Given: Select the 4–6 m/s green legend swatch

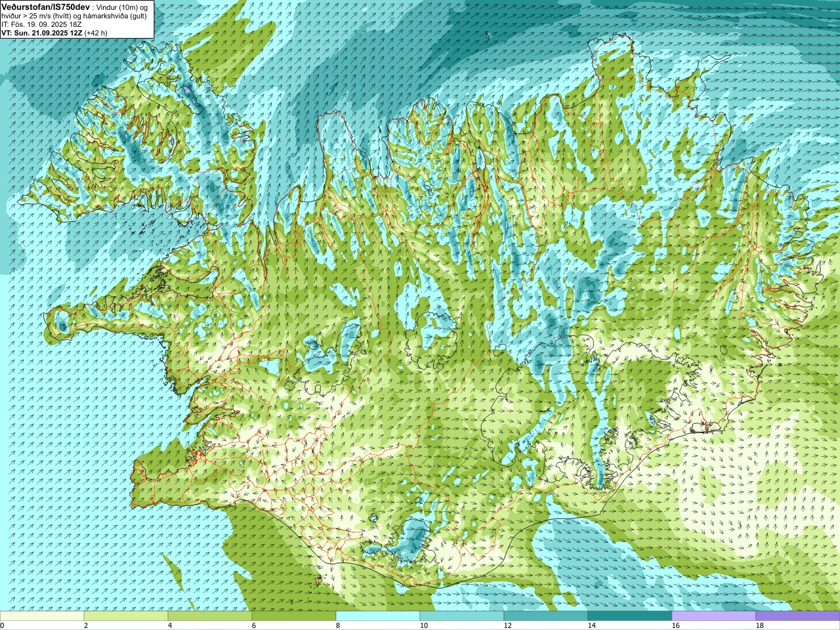Looking at the screenshot, I should (x=210, y=616).
